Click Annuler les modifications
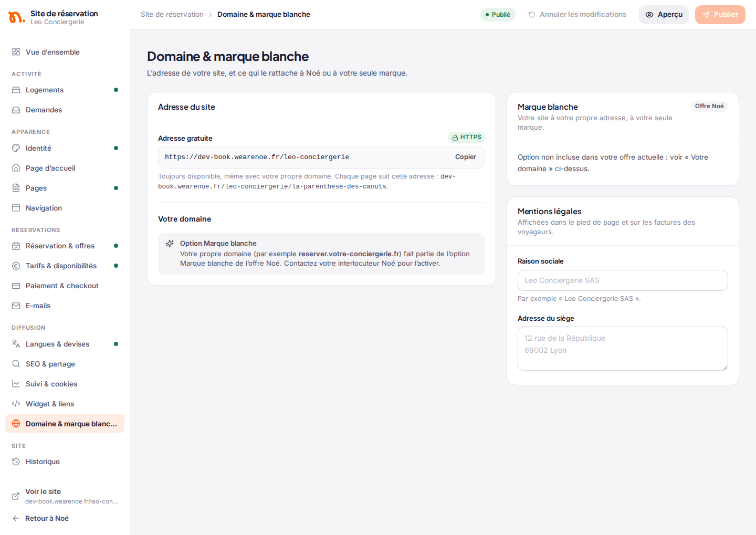The image size is (756, 535). click(x=577, y=15)
